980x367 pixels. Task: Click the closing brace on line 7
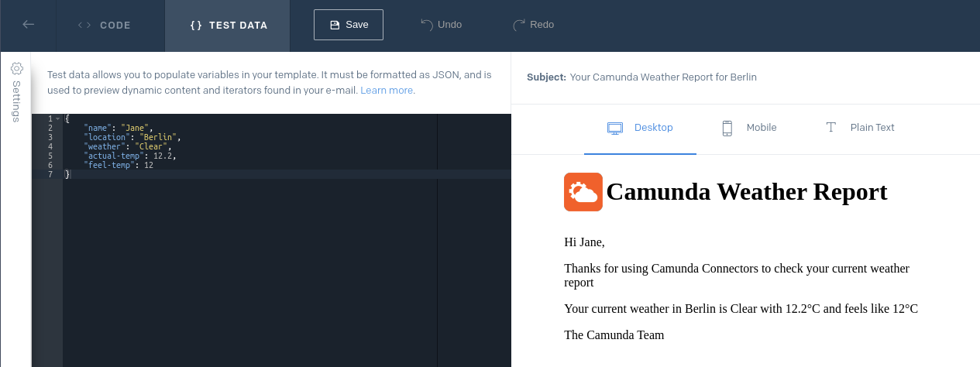[67, 174]
